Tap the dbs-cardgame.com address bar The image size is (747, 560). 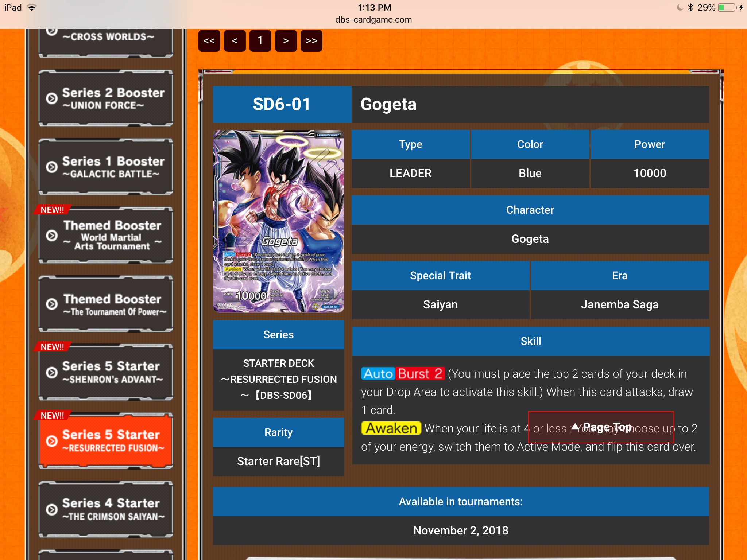click(x=373, y=20)
